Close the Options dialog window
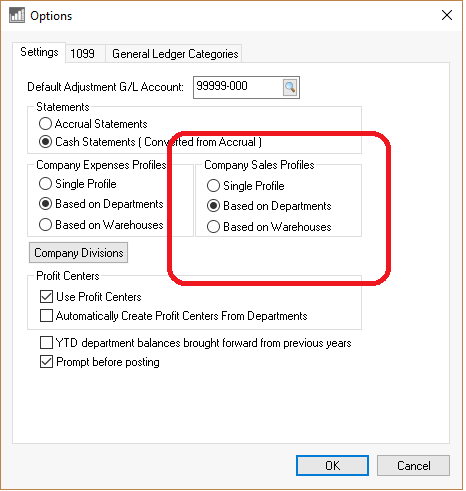Screen dimensions: 466x491 tap(447, 15)
